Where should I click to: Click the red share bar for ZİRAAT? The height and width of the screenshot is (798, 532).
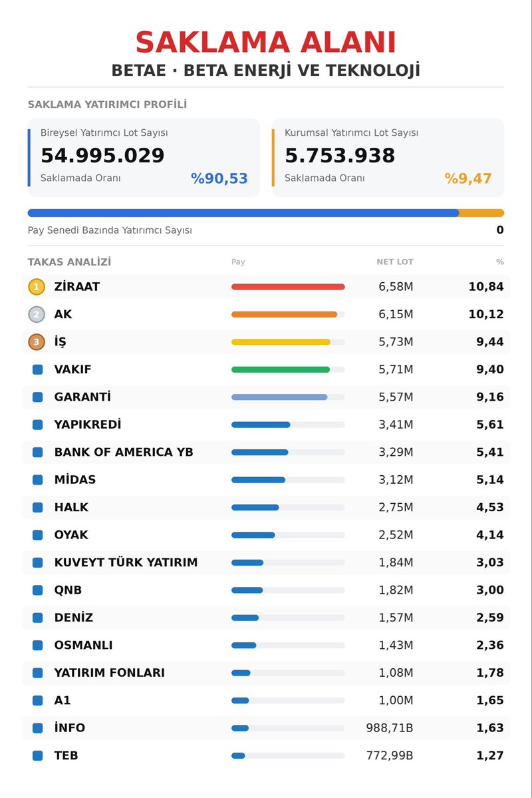288,287
